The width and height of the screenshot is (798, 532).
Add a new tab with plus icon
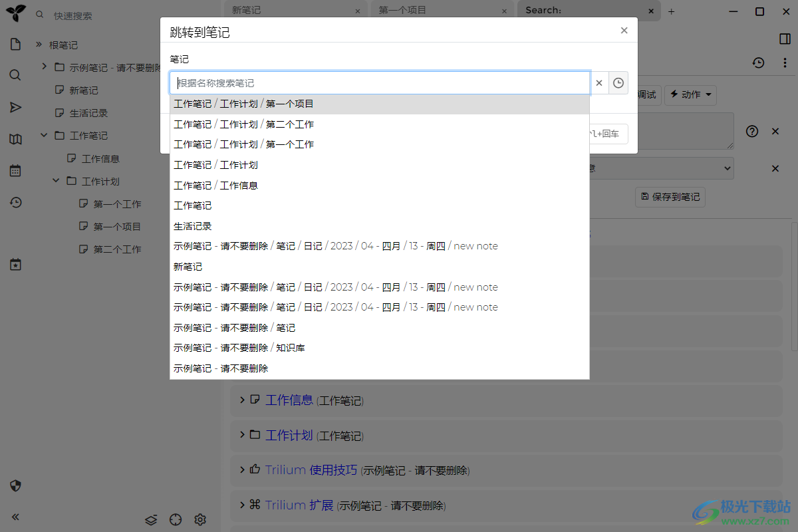coord(671,11)
